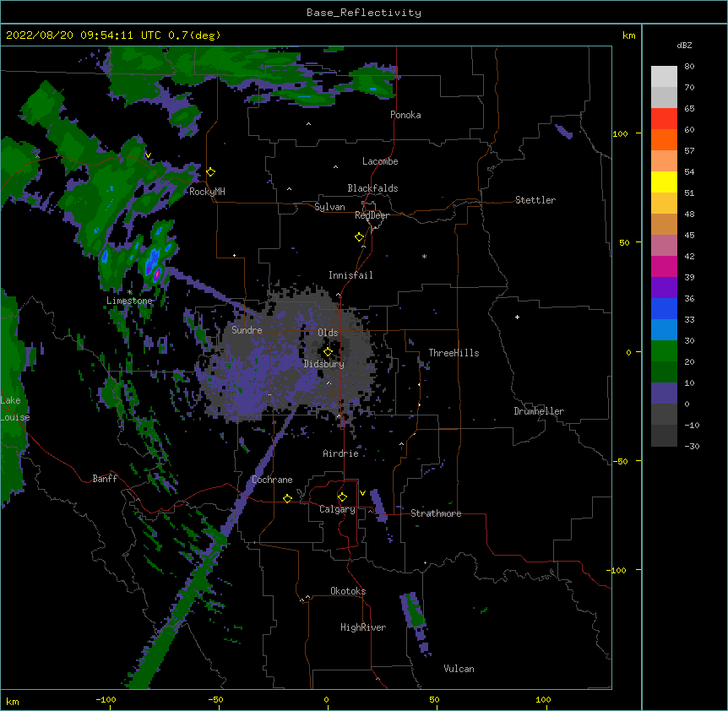Click the -100 tick label on the horizontal axis

pos(106,699)
